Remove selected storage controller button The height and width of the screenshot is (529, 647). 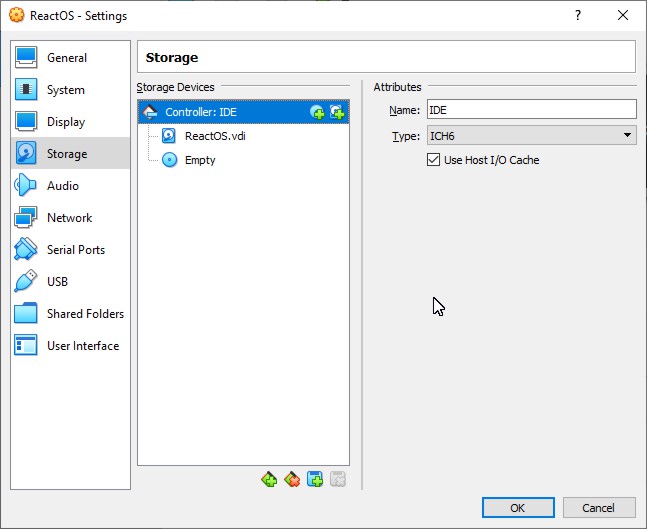pos(292,479)
